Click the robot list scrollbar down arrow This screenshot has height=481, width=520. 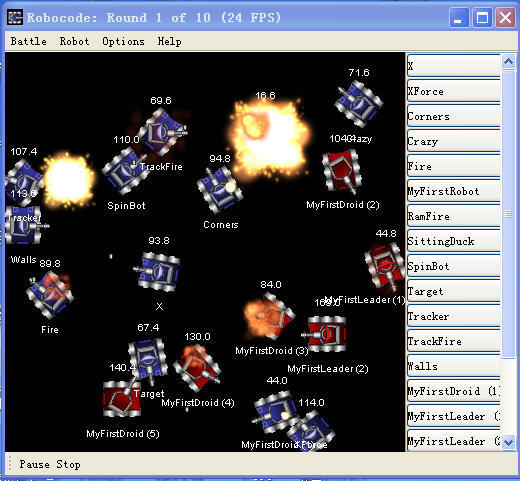[508, 442]
